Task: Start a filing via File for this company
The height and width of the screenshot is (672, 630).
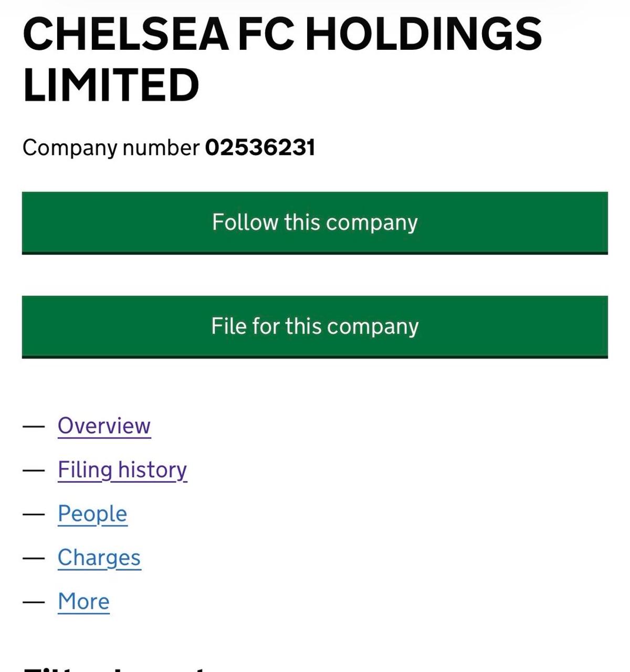Action: click(315, 326)
